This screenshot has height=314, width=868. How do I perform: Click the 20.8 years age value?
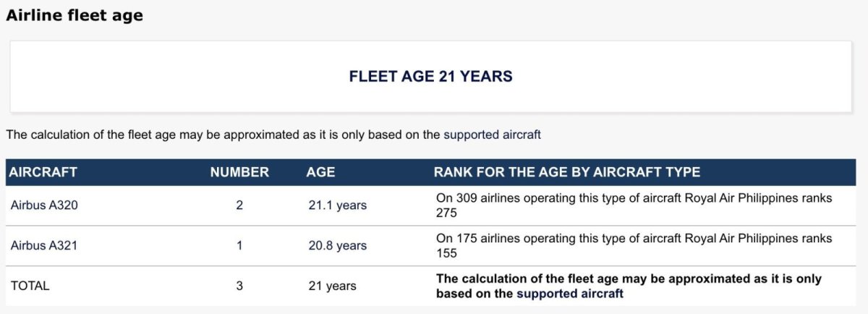pos(337,246)
